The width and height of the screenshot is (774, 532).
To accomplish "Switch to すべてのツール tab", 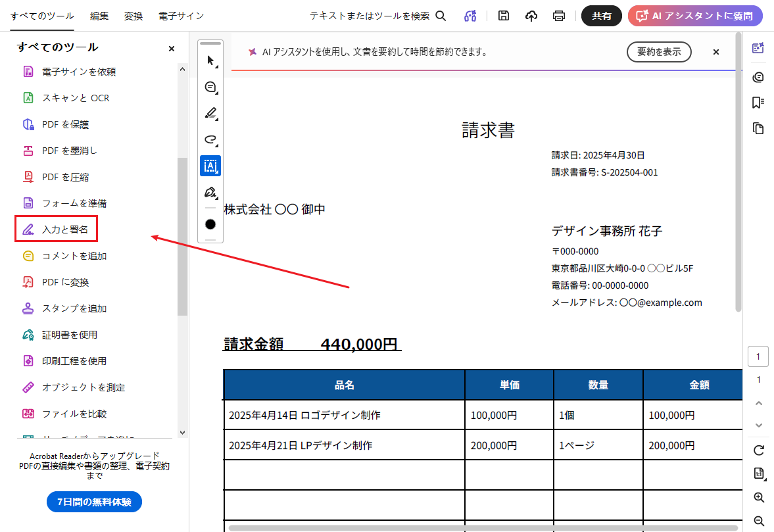I will (x=43, y=16).
